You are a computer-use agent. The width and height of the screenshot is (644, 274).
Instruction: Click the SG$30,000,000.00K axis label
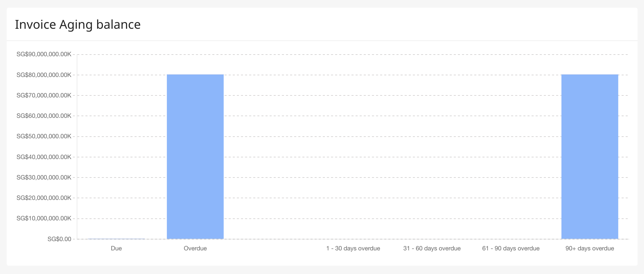44,178
